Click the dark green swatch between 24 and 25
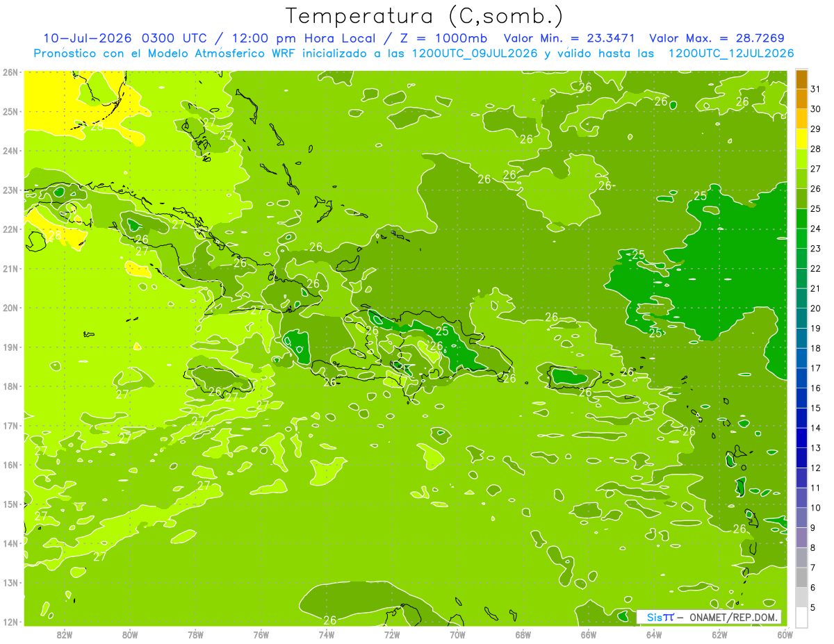Screen dimensions: 834x644 [x=801, y=218]
